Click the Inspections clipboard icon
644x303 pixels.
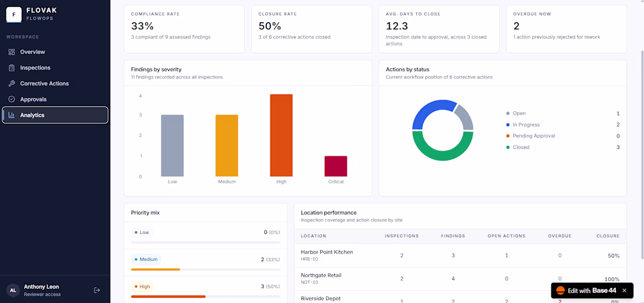coord(12,68)
